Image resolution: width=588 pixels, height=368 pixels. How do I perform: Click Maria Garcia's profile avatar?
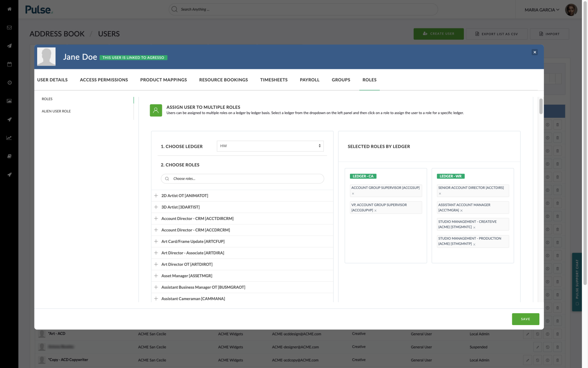[x=571, y=10]
